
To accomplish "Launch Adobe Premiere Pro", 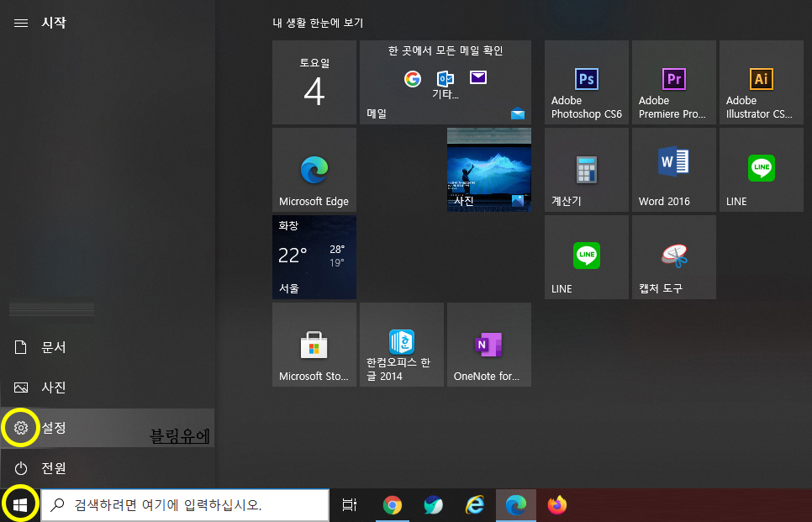I will pos(673,82).
